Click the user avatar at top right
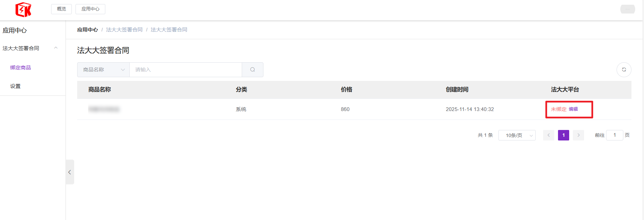 627,9
